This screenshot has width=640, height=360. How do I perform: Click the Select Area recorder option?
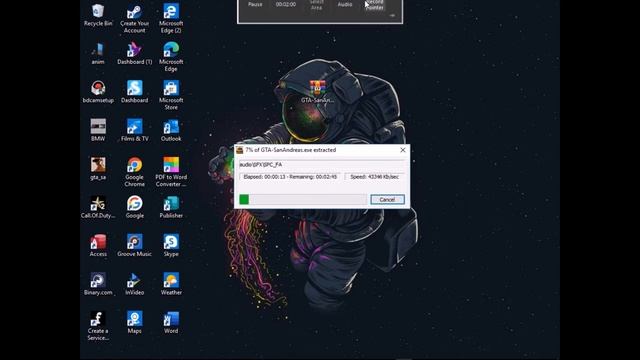[x=316, y=5]
